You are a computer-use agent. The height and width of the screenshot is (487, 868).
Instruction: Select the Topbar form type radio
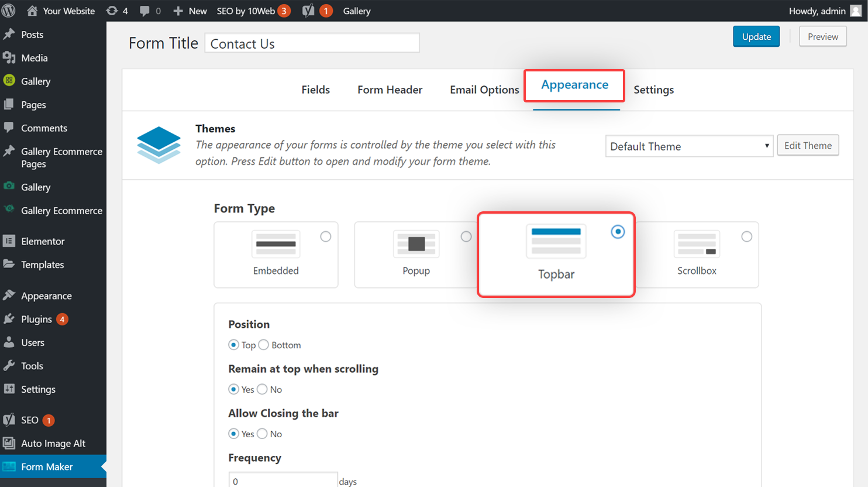[618, 232]
